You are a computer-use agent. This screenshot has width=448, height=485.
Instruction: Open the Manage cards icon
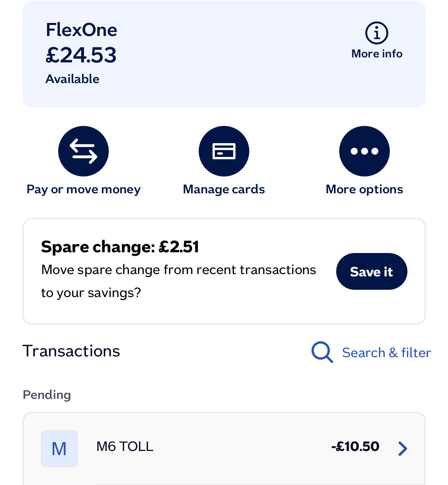click(x=224, y=151)
